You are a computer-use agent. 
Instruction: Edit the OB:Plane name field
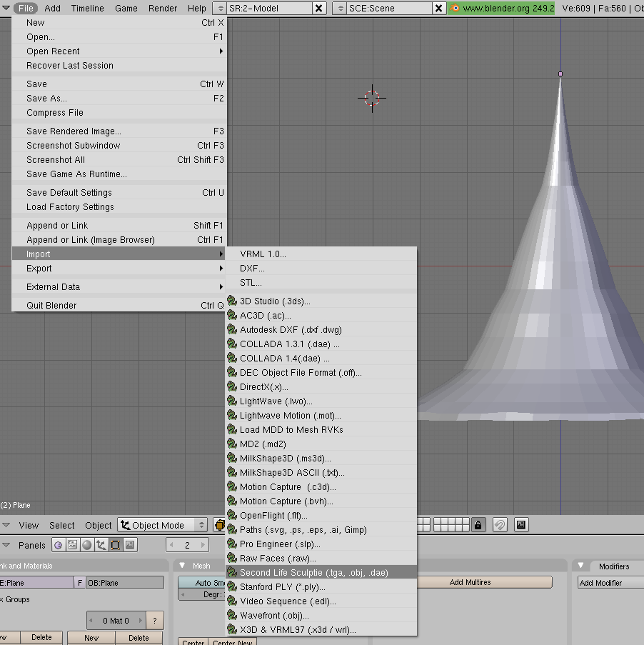pos(125,582)
